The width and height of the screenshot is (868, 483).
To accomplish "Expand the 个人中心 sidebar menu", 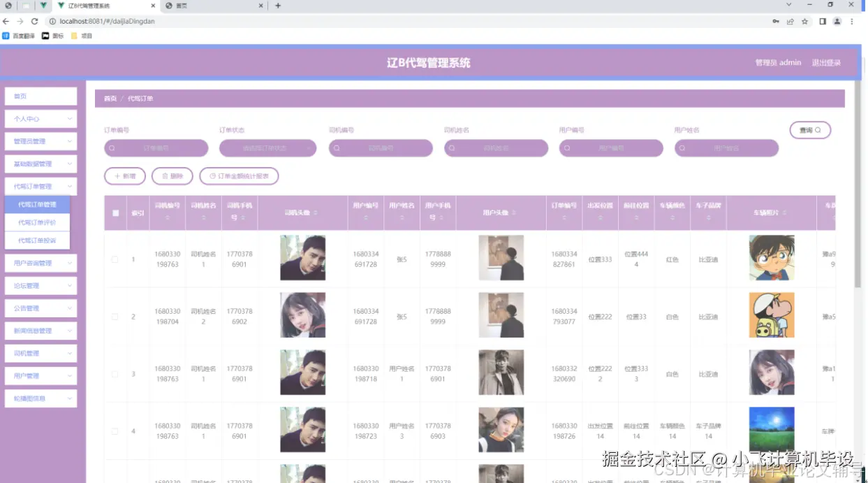I will [41, 119].
